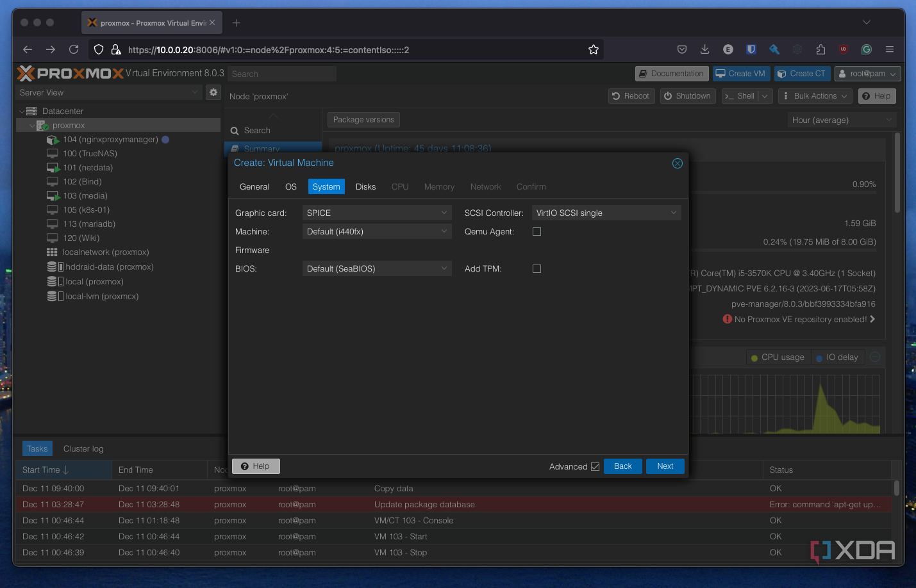
Task: Select the System tab
Action: 326,186
